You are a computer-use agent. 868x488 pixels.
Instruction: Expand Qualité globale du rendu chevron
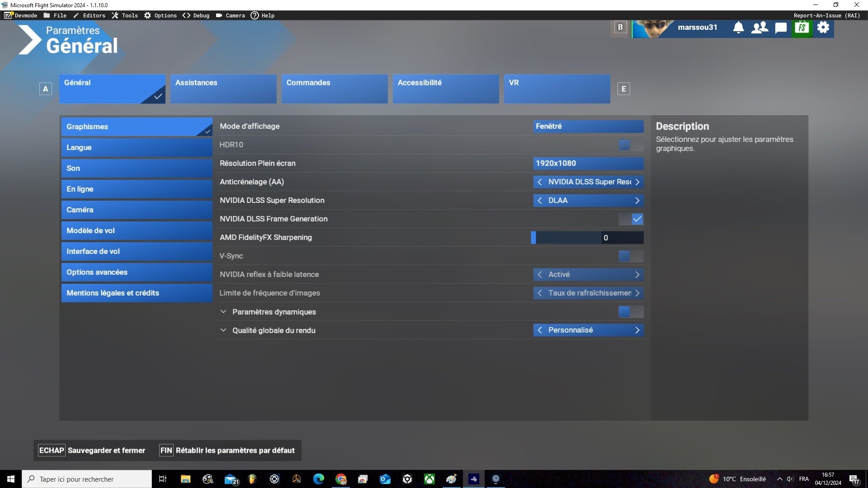pos(223,330)
